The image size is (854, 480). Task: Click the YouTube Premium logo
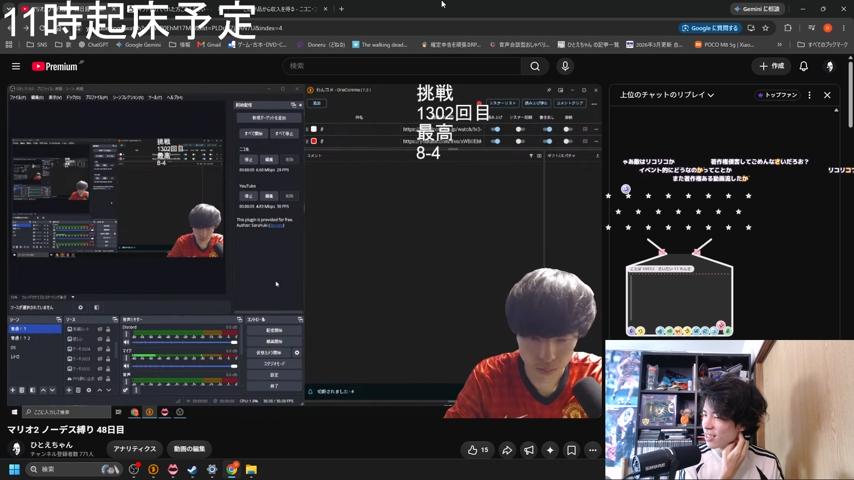pos(57,66)
